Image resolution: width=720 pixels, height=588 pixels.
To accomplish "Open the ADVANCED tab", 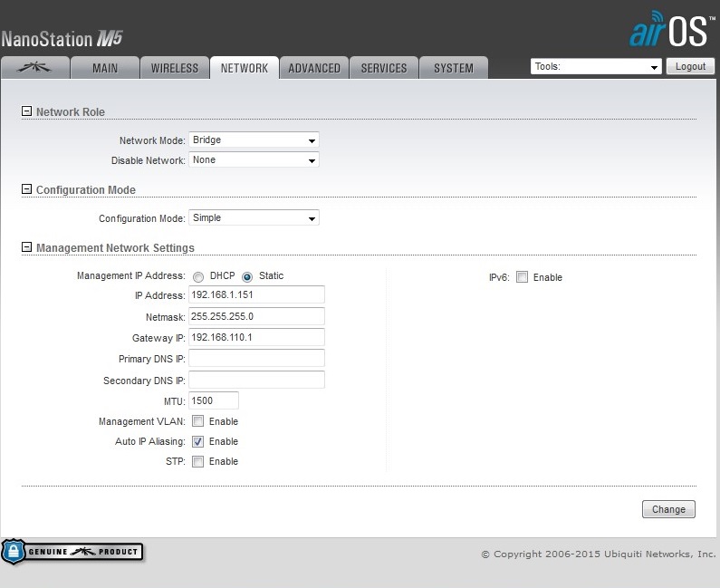I will point(314,68).
